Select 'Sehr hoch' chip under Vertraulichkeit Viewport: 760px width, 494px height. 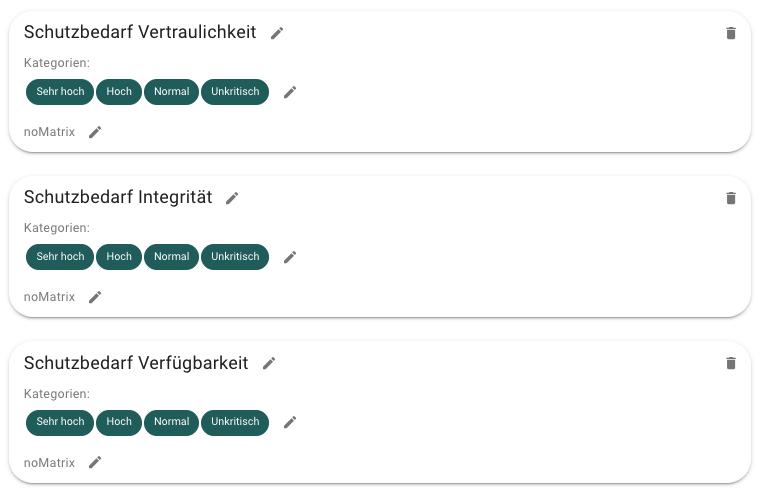pos(60,92)
